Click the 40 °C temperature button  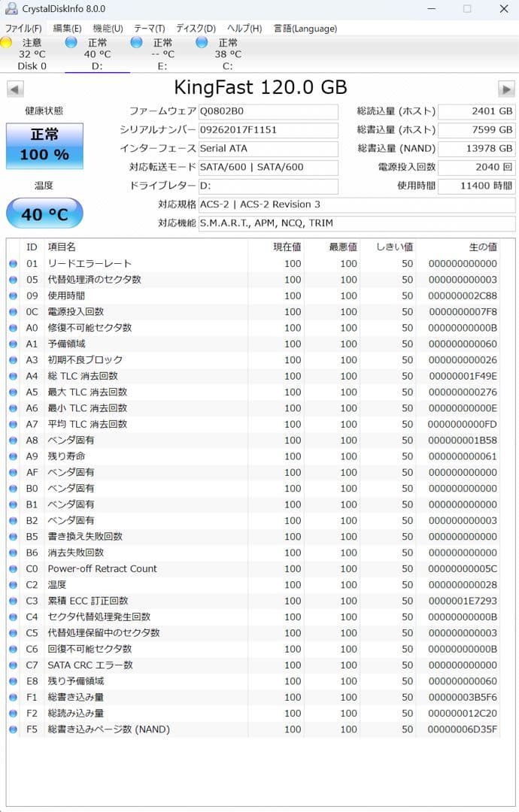(x=44, y=214)
